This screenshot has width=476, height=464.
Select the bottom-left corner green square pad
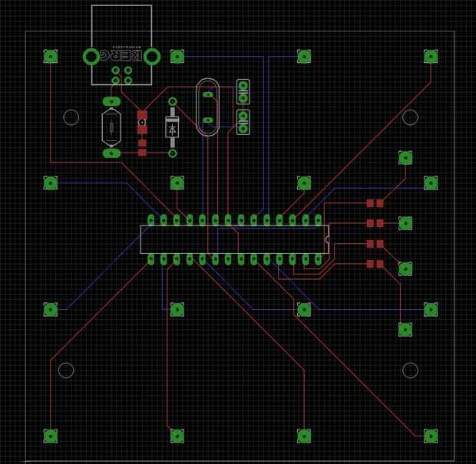click(x=51, y=436)
